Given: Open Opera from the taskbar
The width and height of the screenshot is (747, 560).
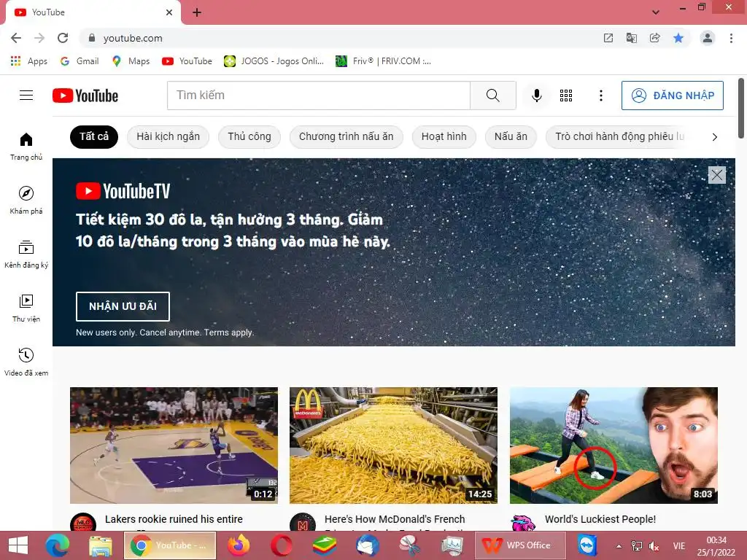Looking at the screenshot, I should coord(282,545).
